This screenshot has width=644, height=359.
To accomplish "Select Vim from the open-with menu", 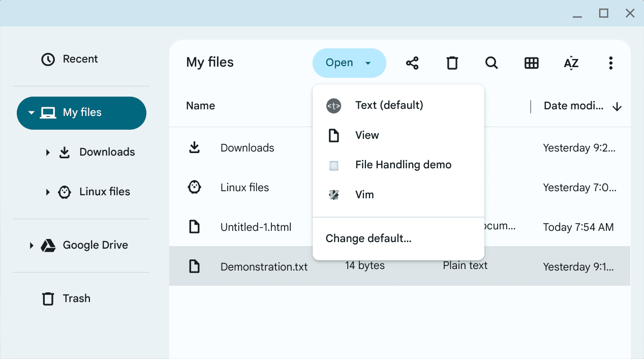I will (x=364, y=194).
